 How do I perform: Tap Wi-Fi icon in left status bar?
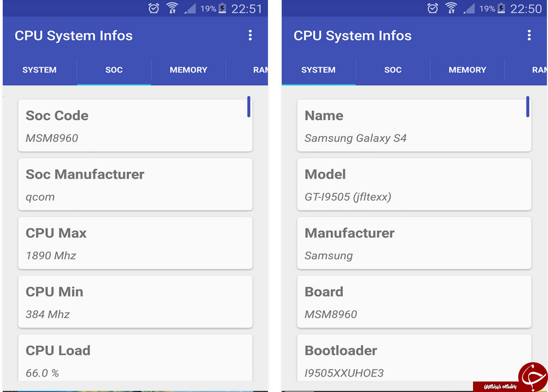172,8
